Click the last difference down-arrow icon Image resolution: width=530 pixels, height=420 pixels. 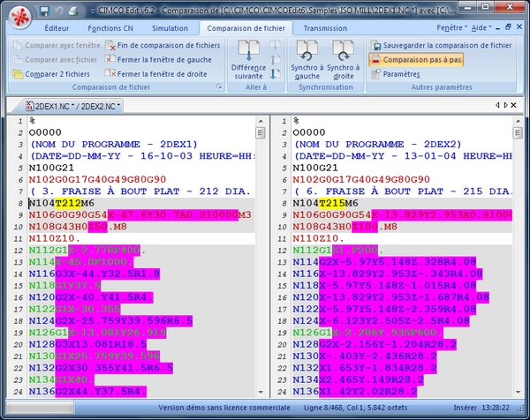pos(275,73)
